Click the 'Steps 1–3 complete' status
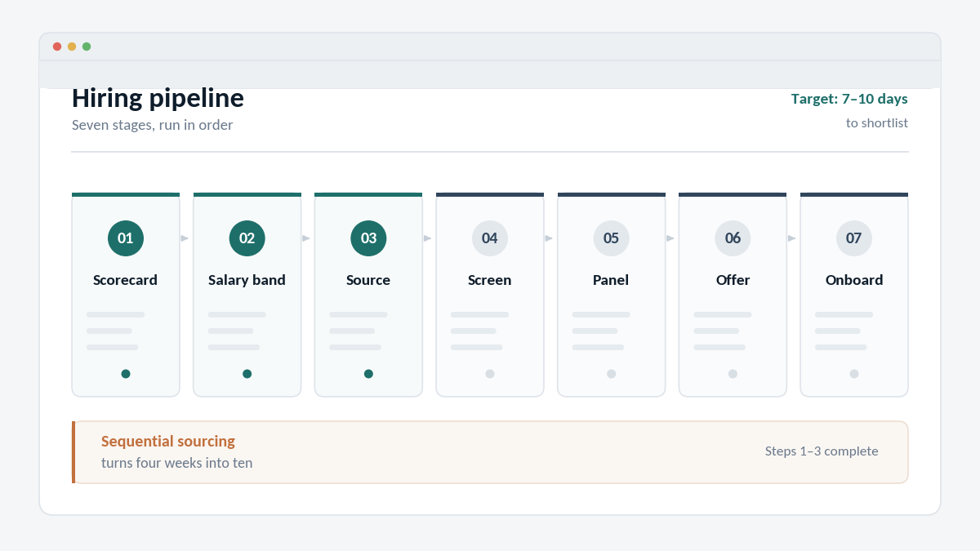 822,451
